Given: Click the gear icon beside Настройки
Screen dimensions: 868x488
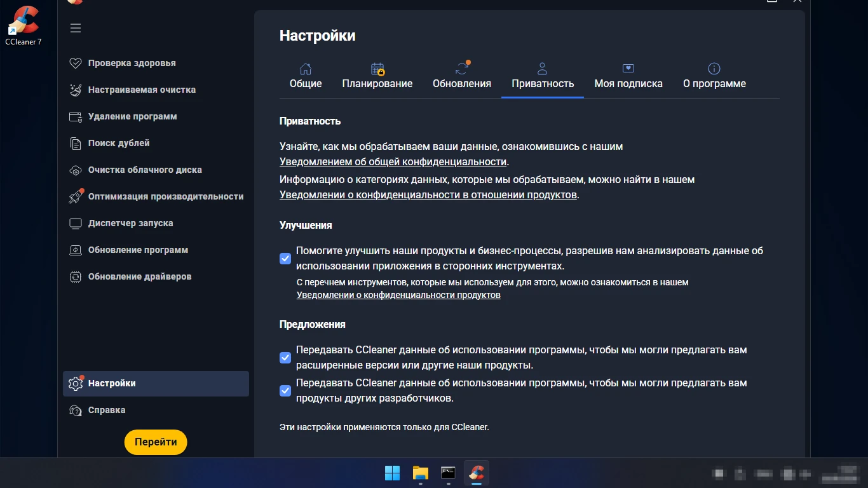Looking at the screenshot, I should pos(76,383).
